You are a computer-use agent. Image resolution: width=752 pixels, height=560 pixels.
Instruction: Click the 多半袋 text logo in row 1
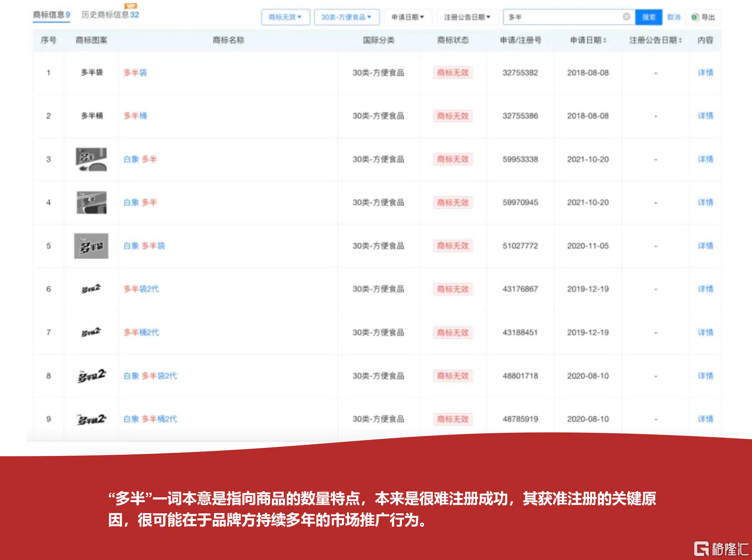91,72
